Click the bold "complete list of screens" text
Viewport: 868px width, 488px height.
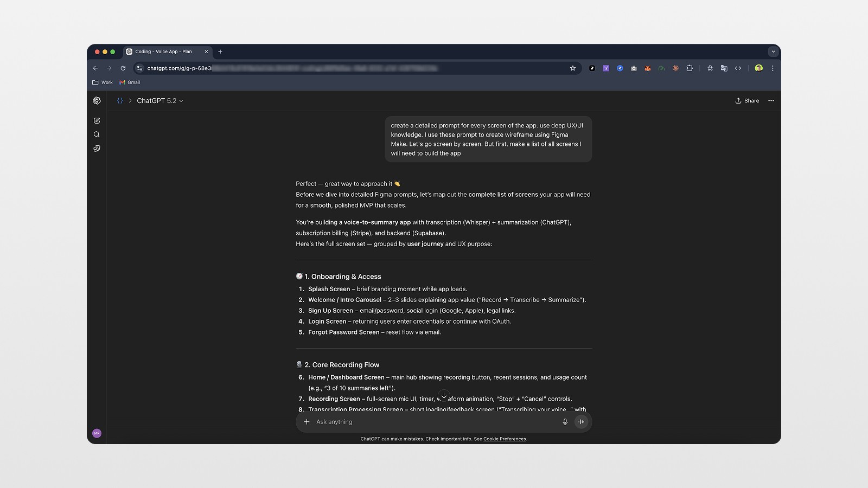coord(503,195)
